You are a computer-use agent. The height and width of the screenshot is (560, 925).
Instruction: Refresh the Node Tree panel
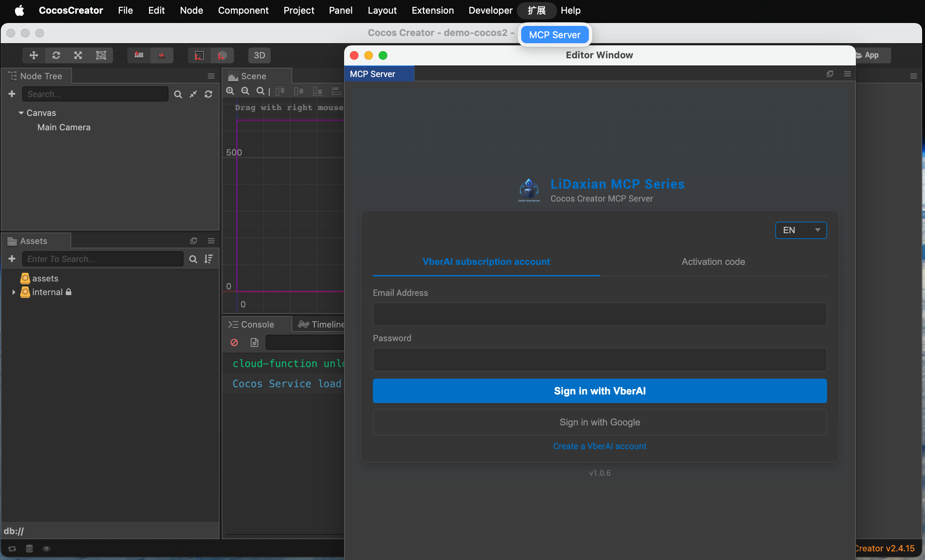(208, 94)
